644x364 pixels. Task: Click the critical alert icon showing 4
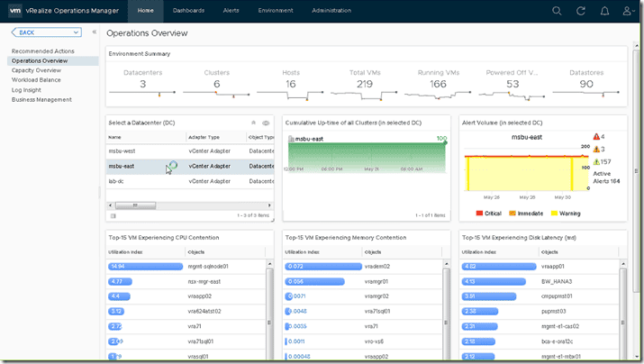[x=596, y=137]
